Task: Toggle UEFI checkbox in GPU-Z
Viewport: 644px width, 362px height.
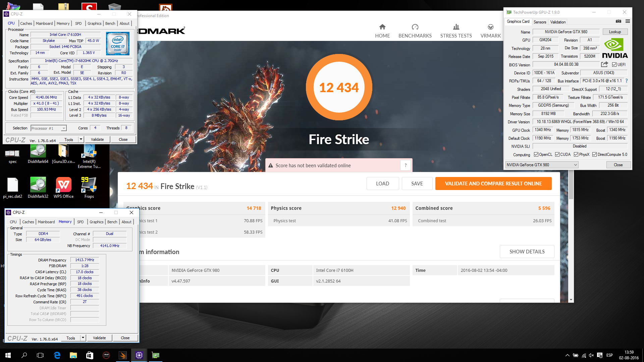Action: (614, 64)
